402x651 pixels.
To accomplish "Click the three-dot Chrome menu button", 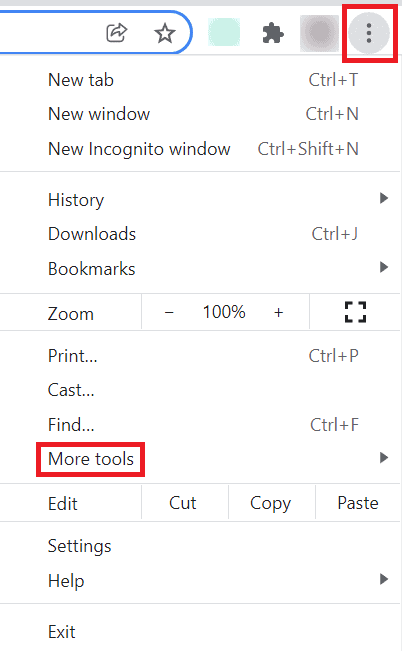I will 369,33.
